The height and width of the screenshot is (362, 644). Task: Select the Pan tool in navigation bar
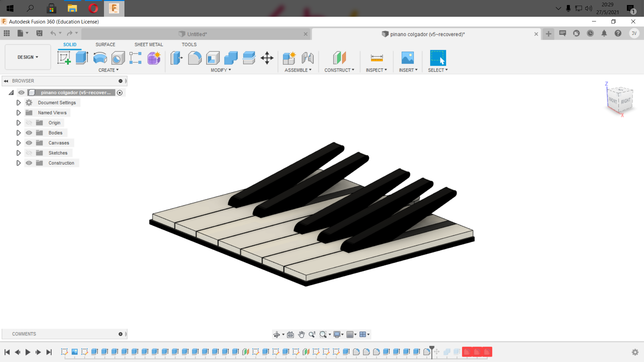[x=301, y=334]
